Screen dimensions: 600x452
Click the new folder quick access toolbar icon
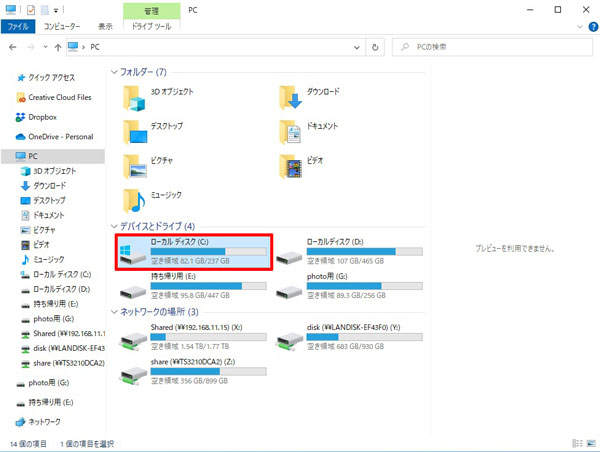45,10
